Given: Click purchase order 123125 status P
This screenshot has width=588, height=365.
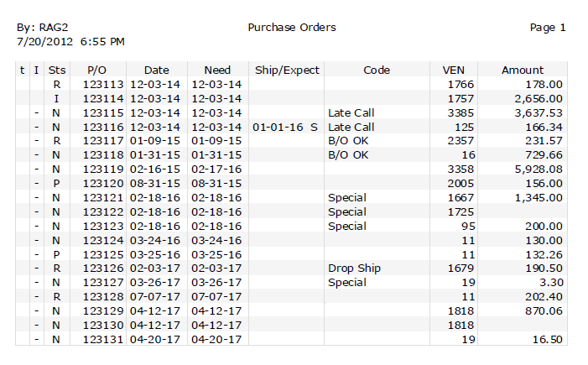Looking at the screenshot, I should [57, 254].
